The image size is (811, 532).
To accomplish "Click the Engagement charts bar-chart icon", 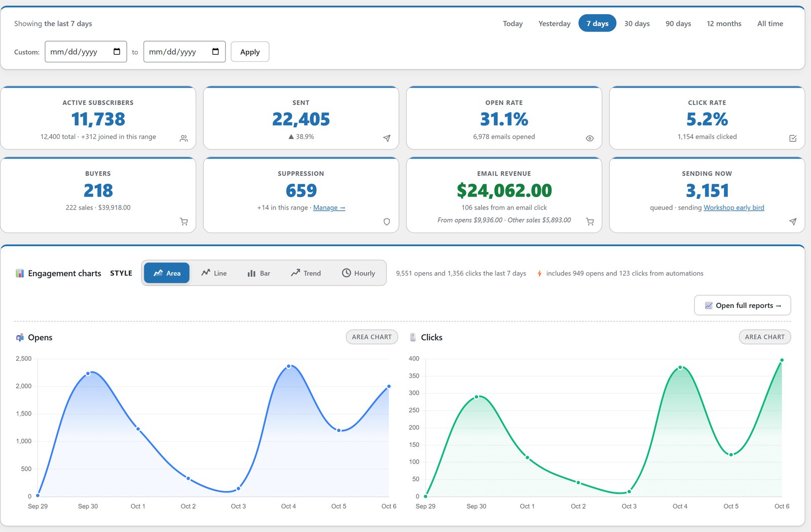I will (20, 273).
